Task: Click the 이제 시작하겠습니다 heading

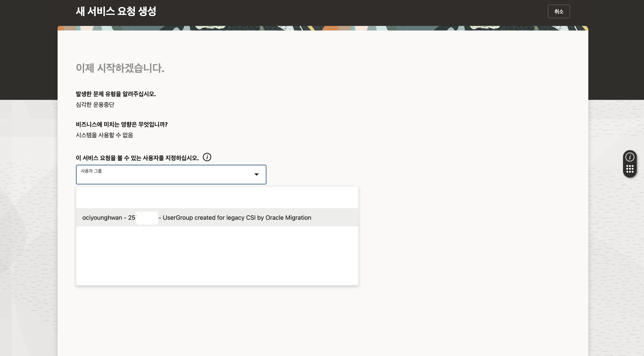Action: 120,68
